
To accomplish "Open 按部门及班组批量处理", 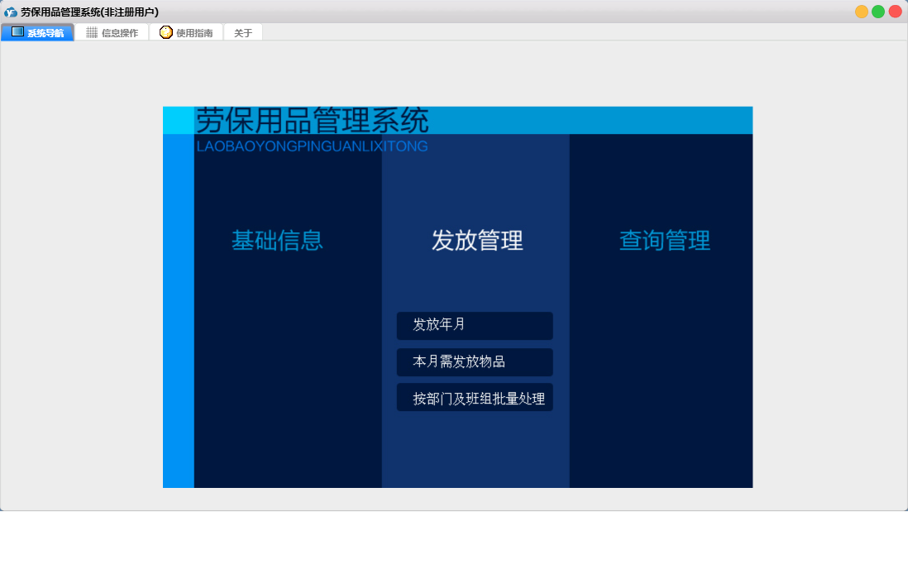I will tap(475, 398).
